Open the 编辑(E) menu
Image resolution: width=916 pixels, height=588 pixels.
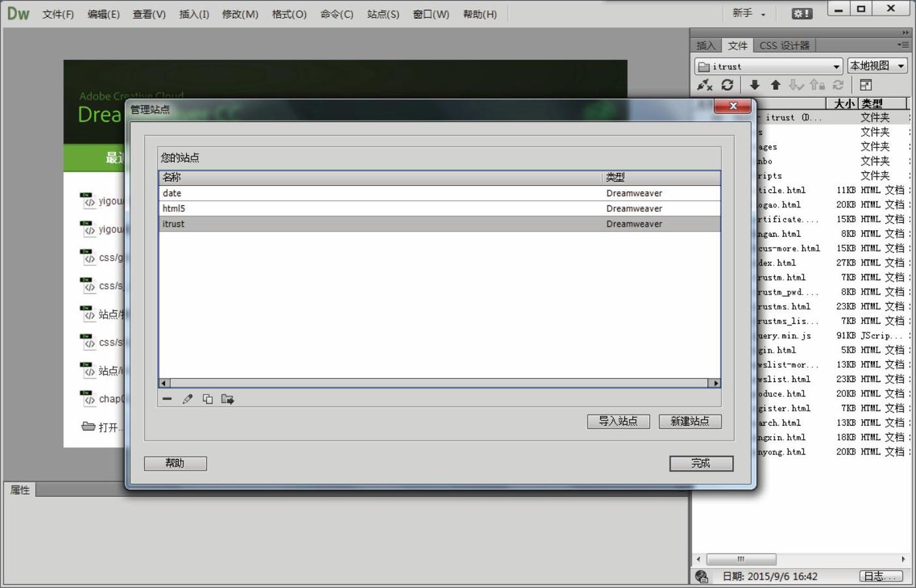104,14
